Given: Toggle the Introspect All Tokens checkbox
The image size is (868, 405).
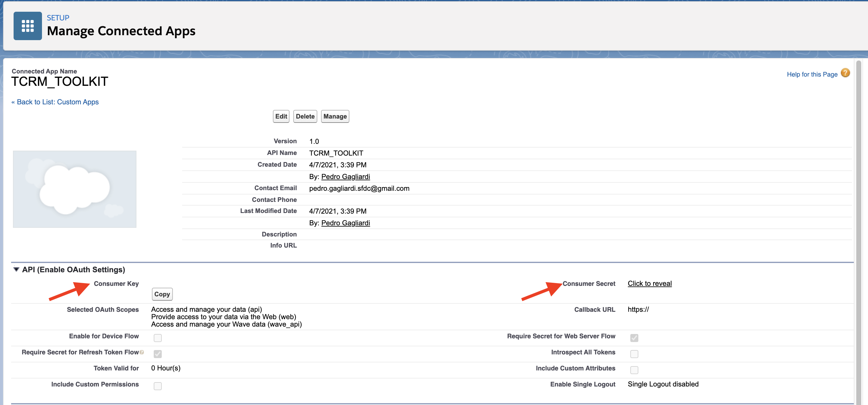Looking at the screenshot, I should click(634, 354).
